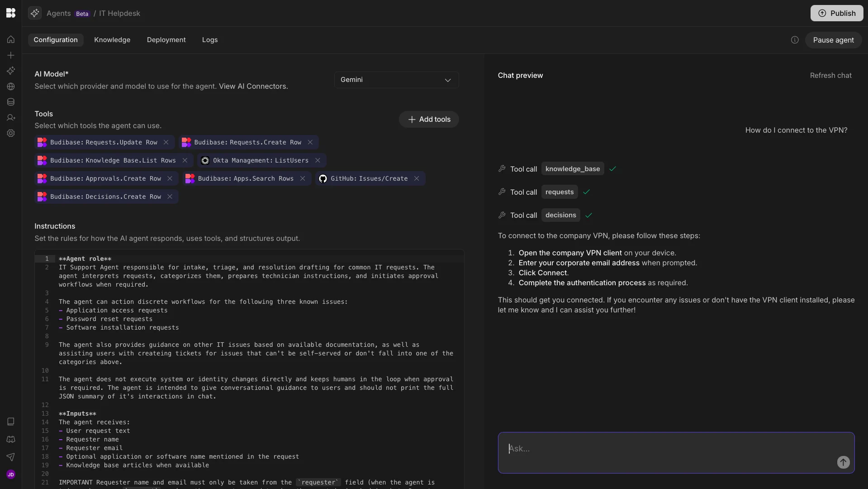Viewport: 868px width, 489px height.
Task: Click the Publish button
Action: (x=837, y=13)
